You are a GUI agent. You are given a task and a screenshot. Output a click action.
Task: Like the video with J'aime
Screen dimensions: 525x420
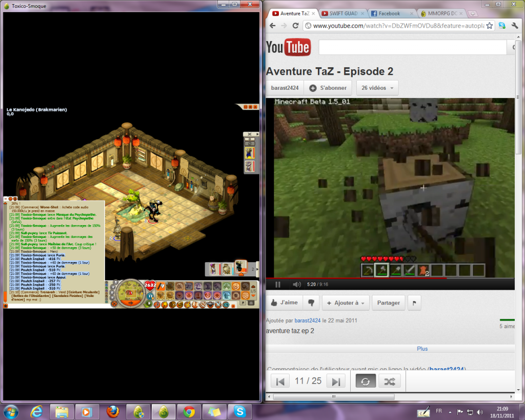(x=284, y=303)
